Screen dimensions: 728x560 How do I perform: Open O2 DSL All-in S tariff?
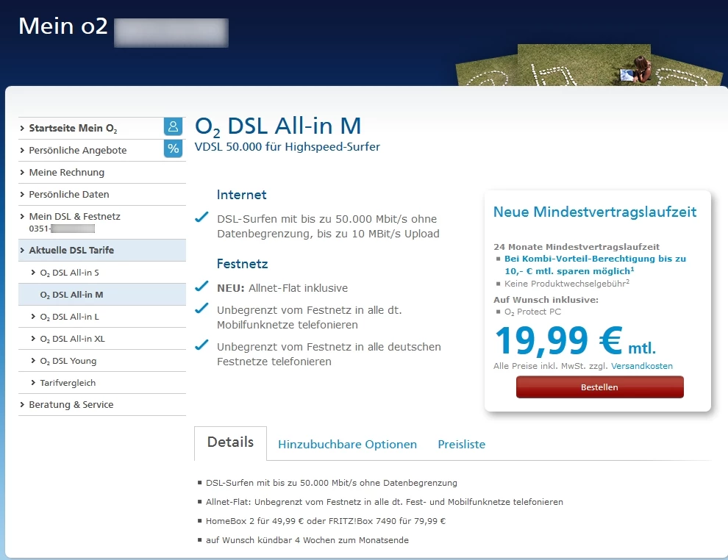point(69,273)
